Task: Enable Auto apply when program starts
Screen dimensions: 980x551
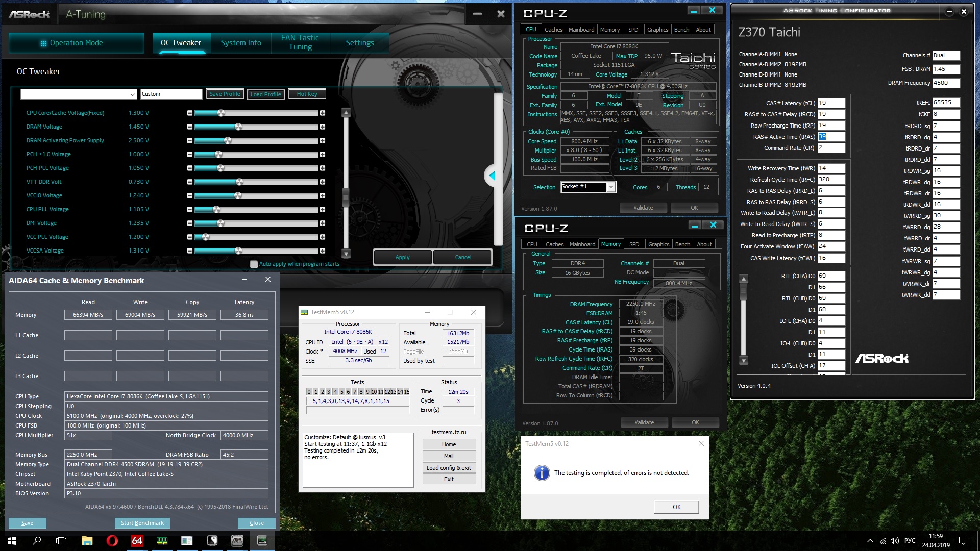Action: coord(254,264)
